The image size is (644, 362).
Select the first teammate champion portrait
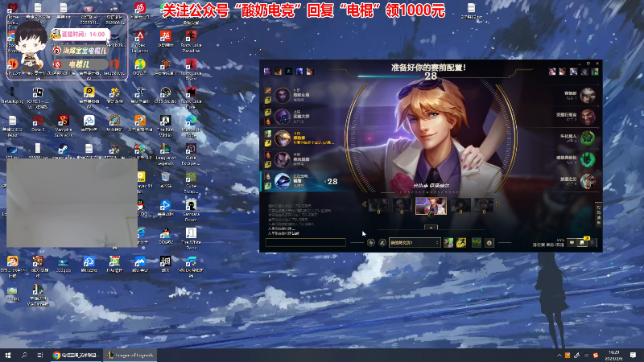tap(283, 95)
